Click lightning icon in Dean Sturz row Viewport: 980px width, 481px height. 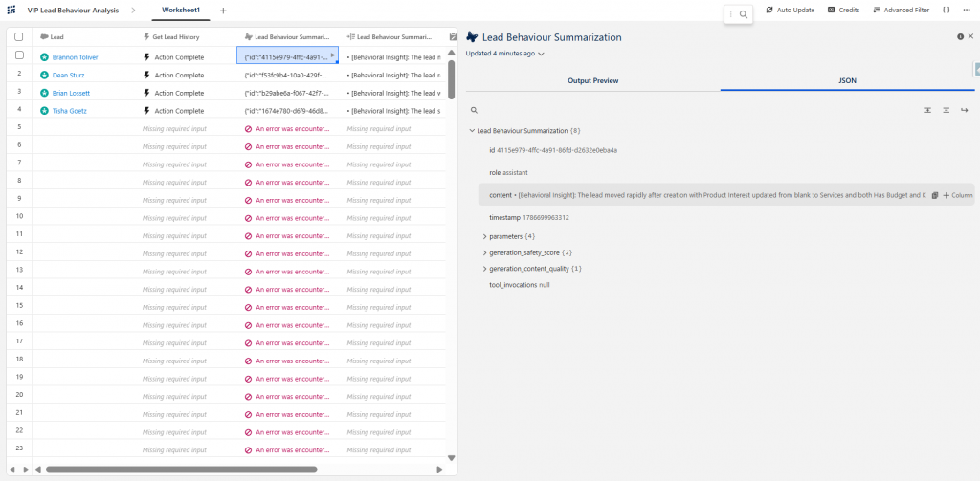(146, 75)
